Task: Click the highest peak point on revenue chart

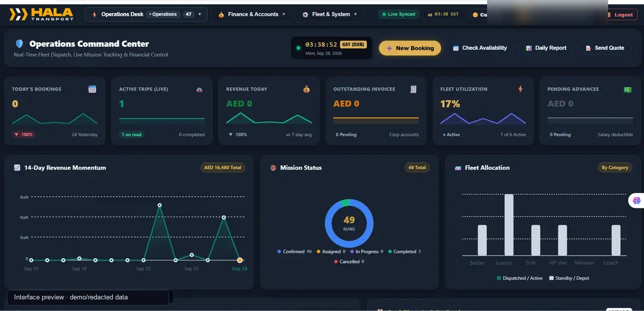Action: (x=159, y=205)
